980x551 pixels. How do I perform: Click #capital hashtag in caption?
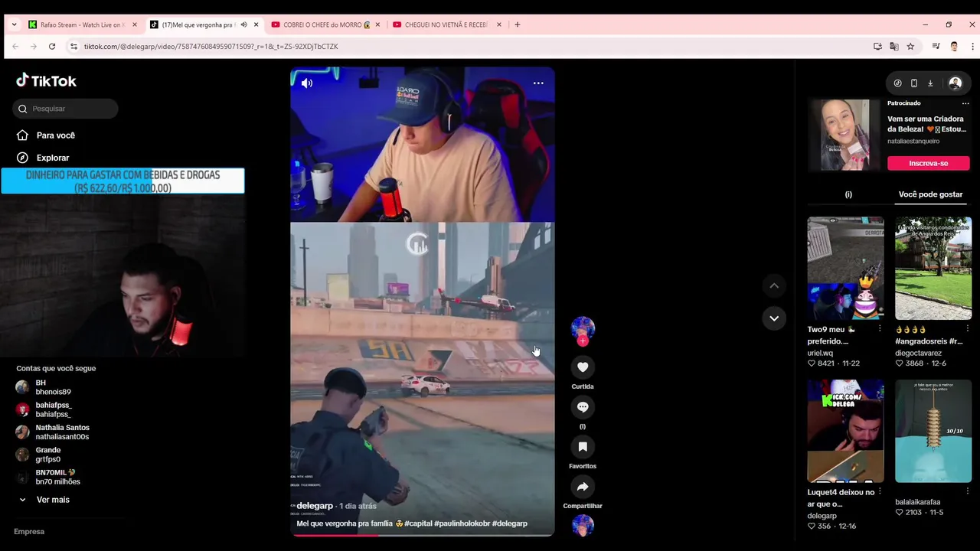tap(418, 523)
